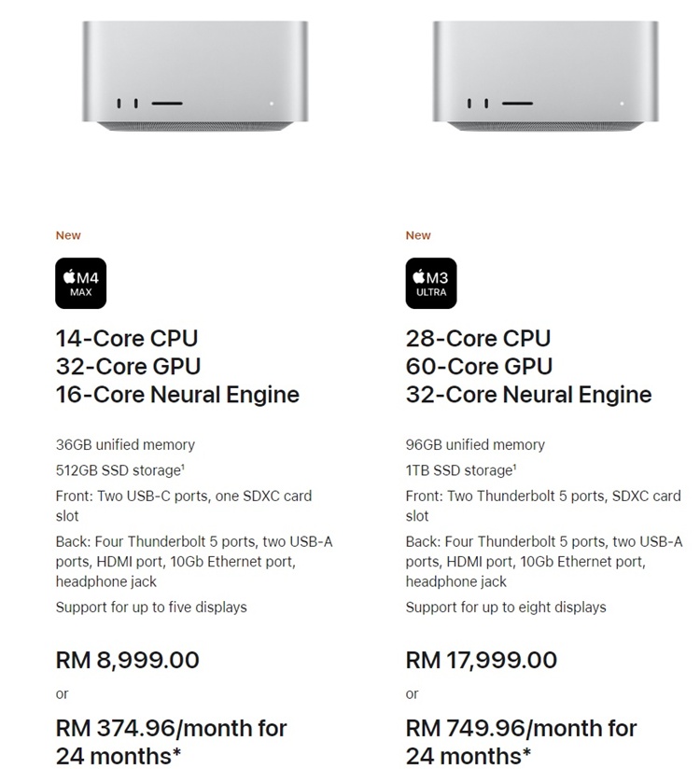Click the 60-Core GPU heading text
700x769 pixels.
point(479,367)
